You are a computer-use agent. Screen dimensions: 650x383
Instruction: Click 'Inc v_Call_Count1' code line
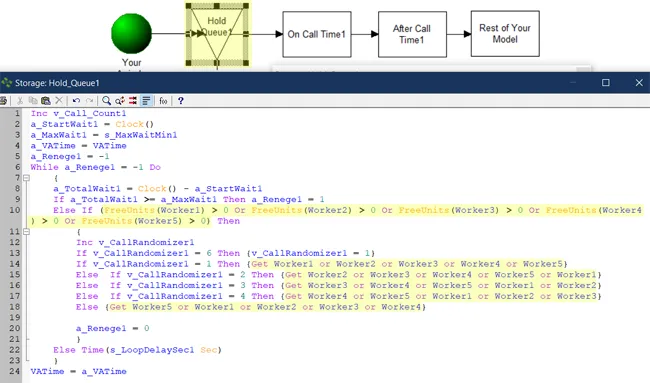pos(78,113)
